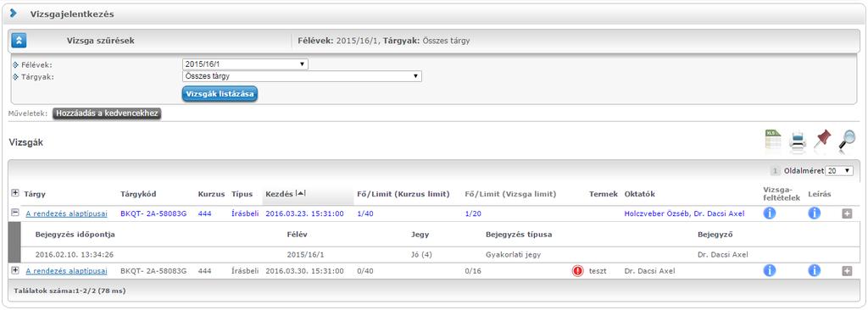Open the magnifier search icon
Viewport: 868px width, 310px height.
[x=847, y=140]
